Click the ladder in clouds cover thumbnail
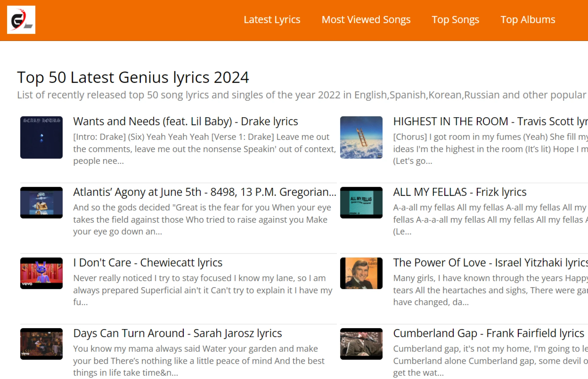 coord(361,137)
